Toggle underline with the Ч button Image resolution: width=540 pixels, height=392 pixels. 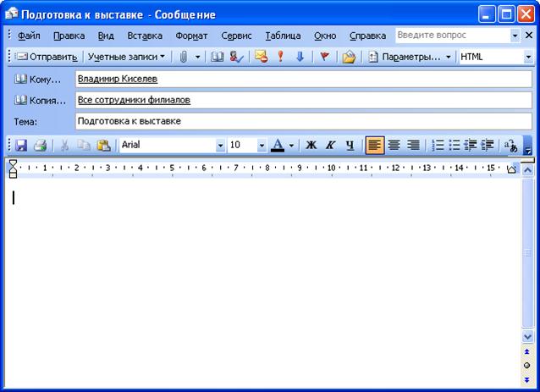tap(350, 145)
